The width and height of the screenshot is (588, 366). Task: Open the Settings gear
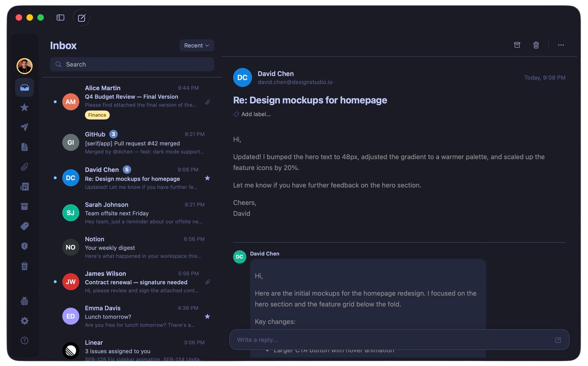click(24, 320)
